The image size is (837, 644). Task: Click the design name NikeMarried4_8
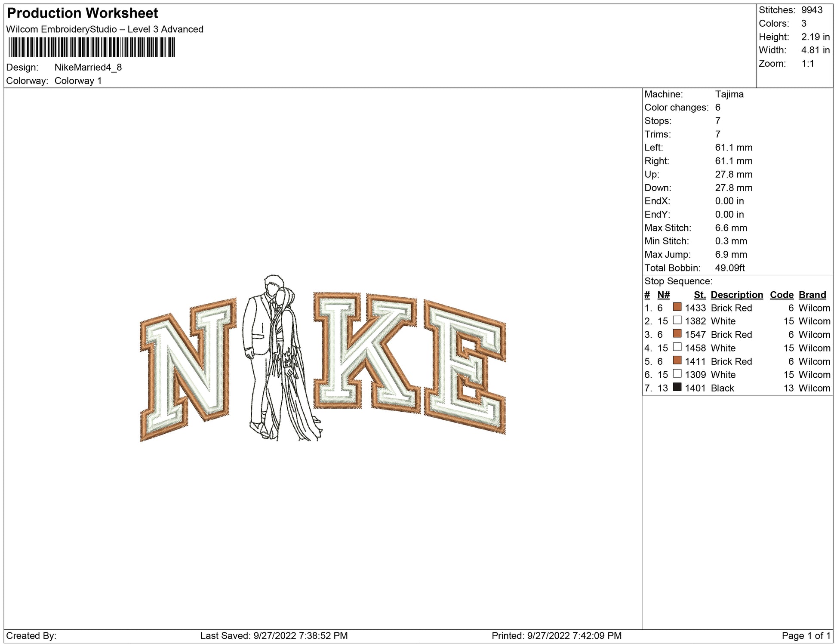[88, 68]
